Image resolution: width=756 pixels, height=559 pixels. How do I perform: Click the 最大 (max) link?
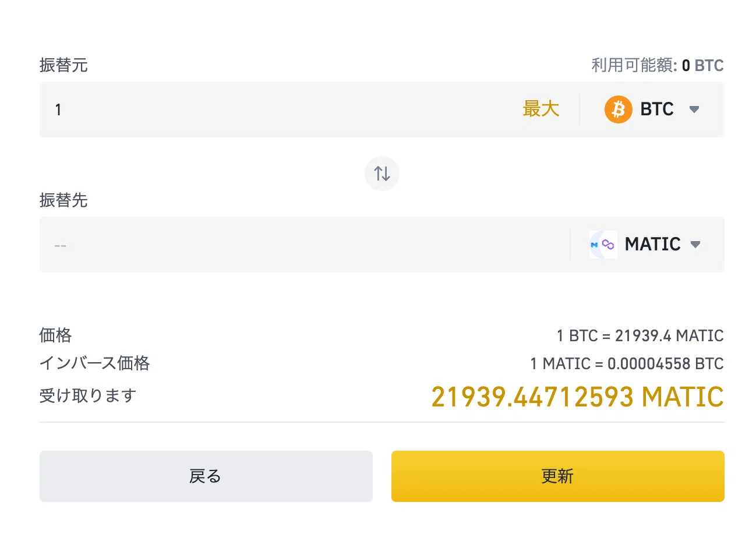pos(541,109)
